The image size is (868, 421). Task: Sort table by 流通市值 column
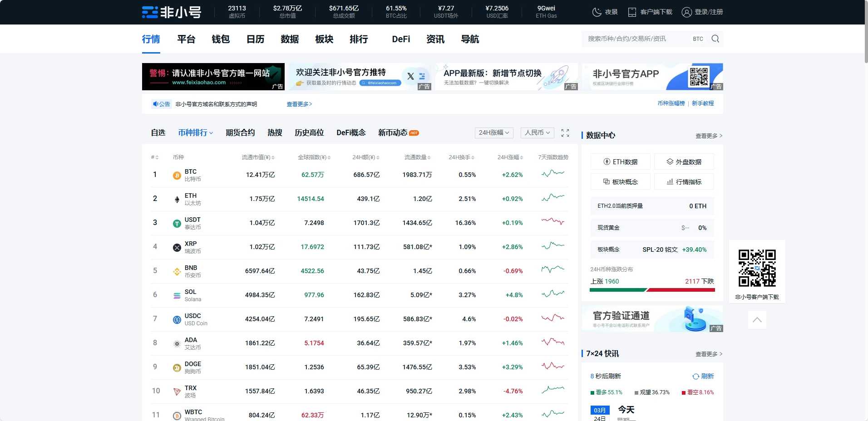coord(258,157)
